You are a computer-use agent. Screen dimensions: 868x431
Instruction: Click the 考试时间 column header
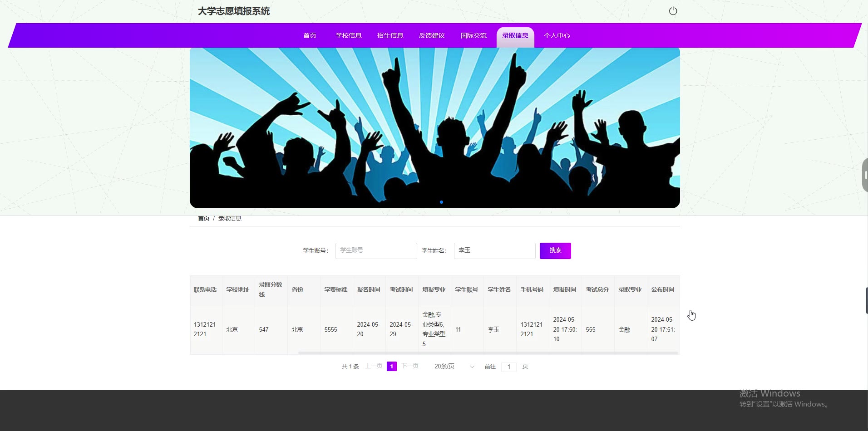(x=401, y=289)
